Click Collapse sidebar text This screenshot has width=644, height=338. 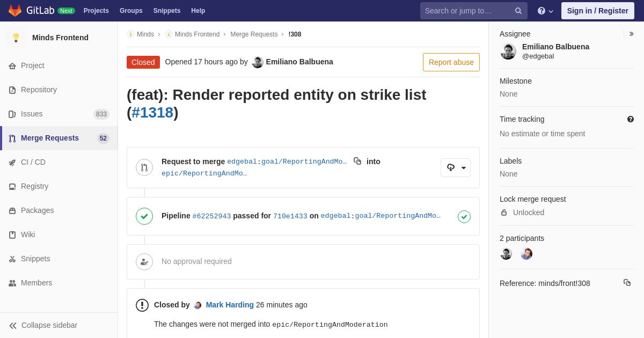49,325
